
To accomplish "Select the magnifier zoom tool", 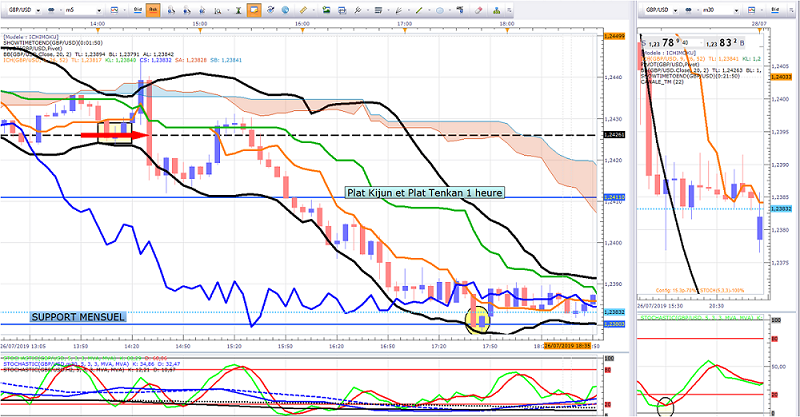I will (218, 10).
